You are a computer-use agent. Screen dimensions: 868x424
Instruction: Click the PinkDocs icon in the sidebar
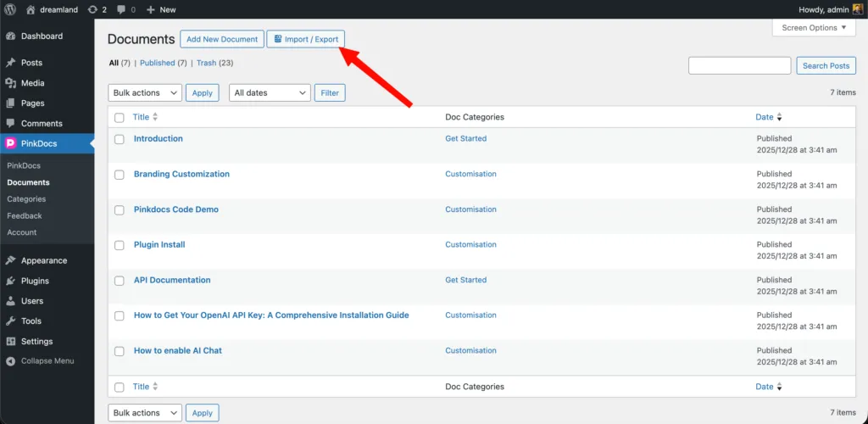(x=11, y=143)
